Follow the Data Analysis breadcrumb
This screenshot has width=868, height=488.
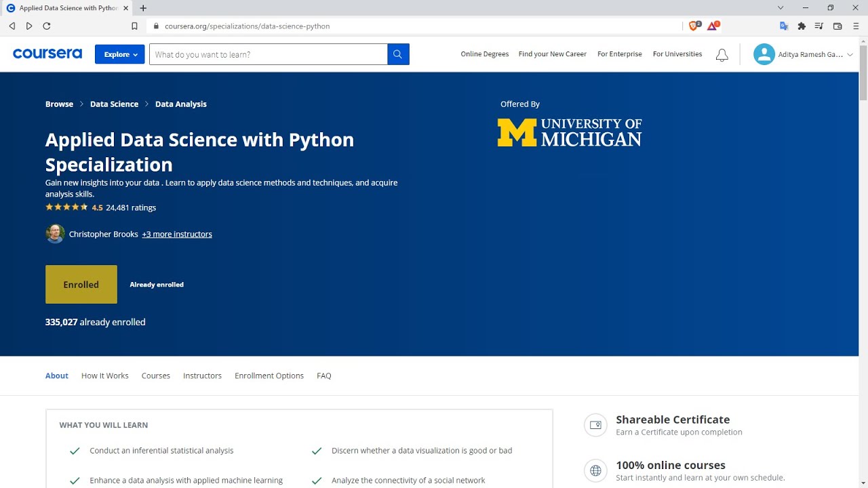coord(181,104)
